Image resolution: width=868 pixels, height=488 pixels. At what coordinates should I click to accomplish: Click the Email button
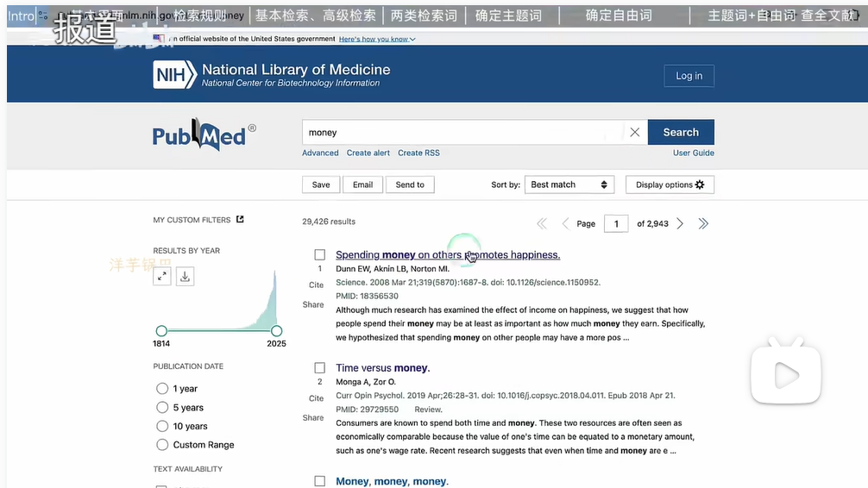coord(362,185)
